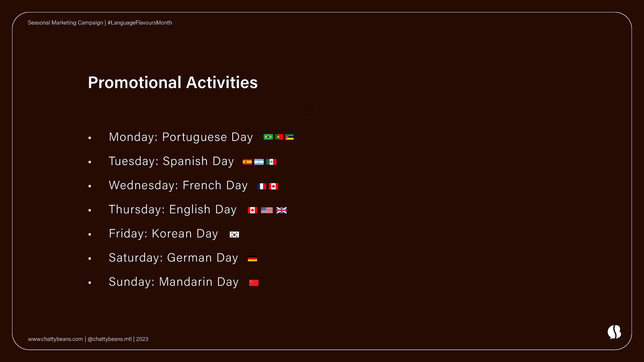Select the Monday: Portuguese Day bullet text
Image resolution: width=644 pixels, height=362 pixels.
[181, 137]
